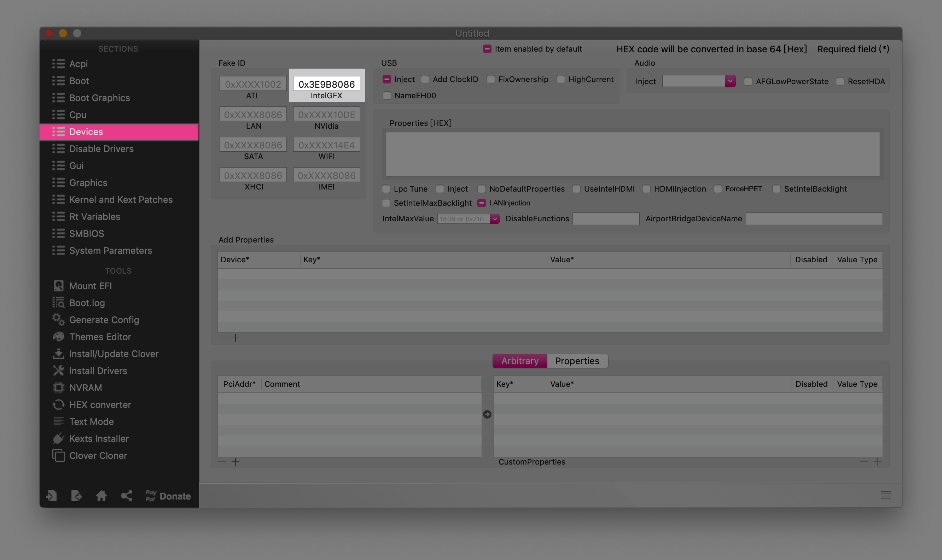The image size is (942, 560).
Task: Click the NVidia fake ID field
Action: point(326,114)
